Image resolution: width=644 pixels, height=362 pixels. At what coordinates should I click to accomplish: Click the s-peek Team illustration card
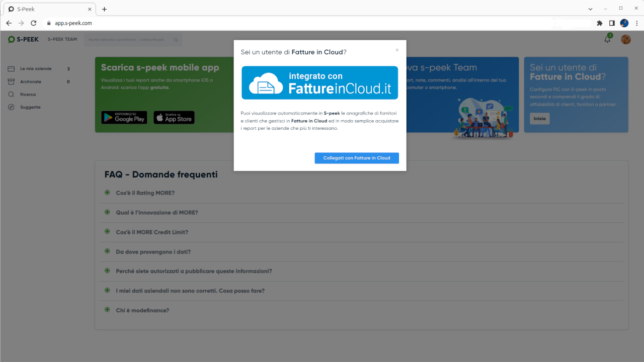(484, 118)
